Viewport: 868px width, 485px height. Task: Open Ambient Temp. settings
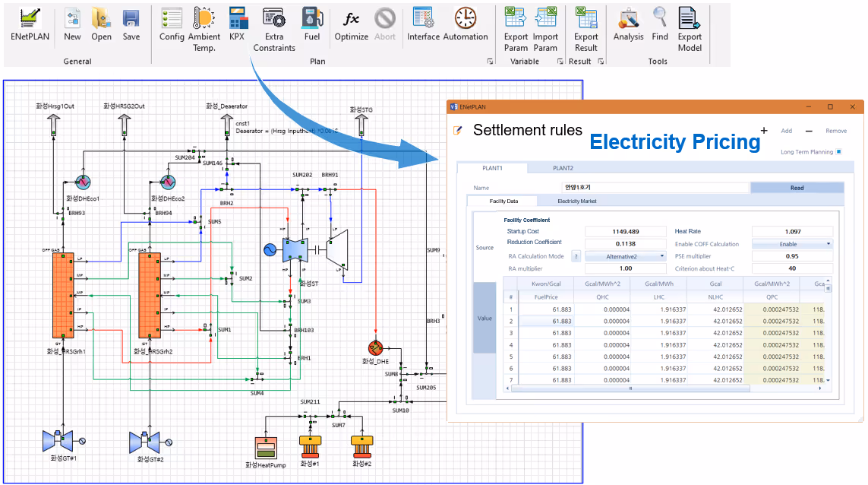(x=204, y=30)
